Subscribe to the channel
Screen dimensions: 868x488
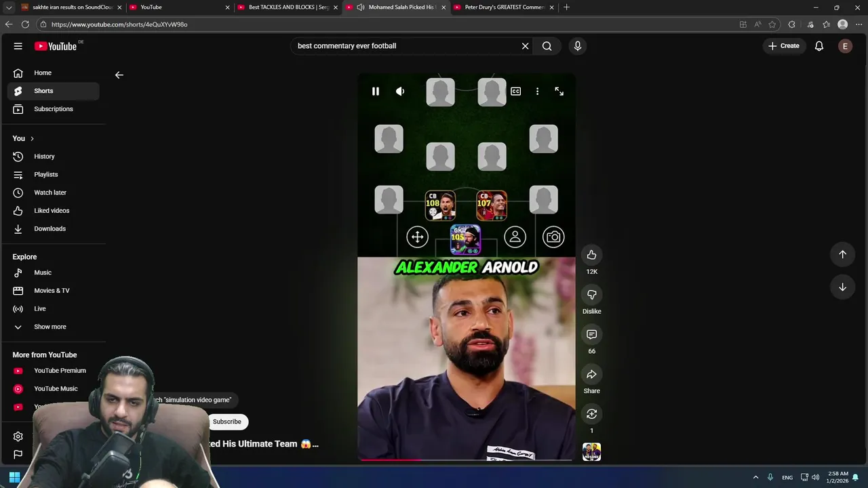coord(227,422)
